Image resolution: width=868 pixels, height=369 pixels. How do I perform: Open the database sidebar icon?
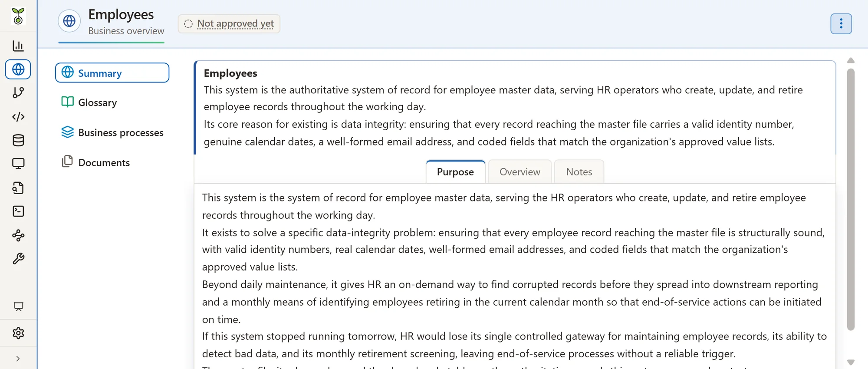(x=18, y=140)
